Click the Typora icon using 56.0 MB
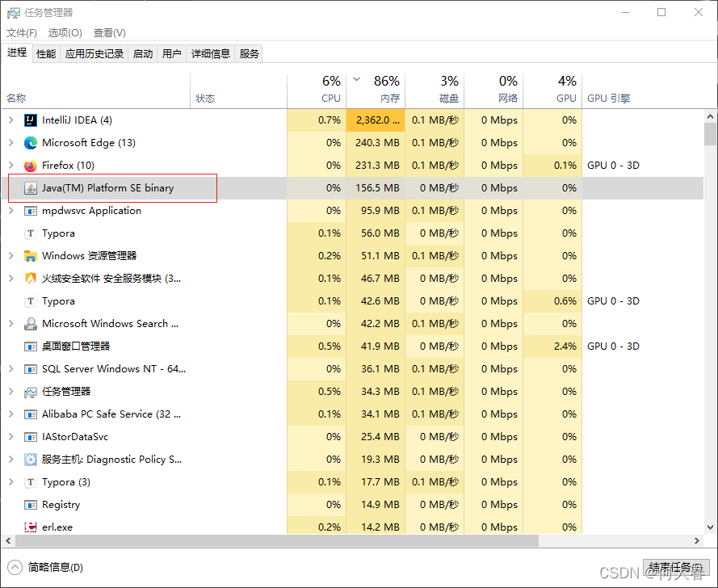The width and height of the screenshot is (718, 588). tap(30, 233)
